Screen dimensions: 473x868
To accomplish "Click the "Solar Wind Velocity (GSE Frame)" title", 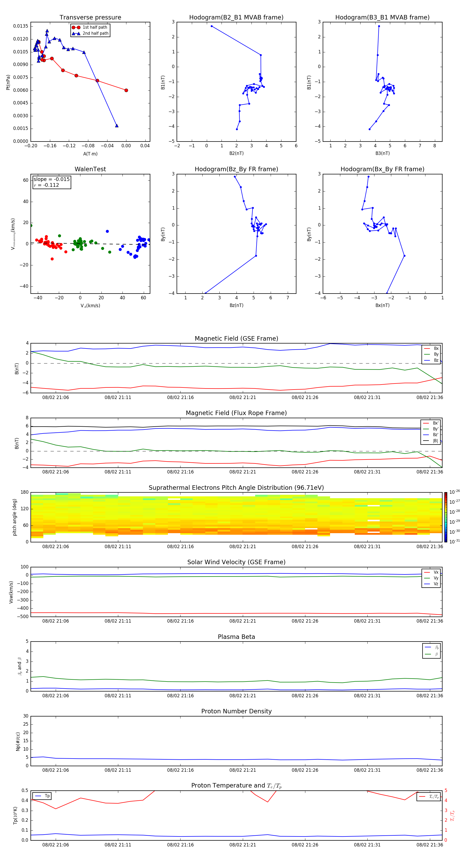I will pyautogui.click(x=236, y=562).
